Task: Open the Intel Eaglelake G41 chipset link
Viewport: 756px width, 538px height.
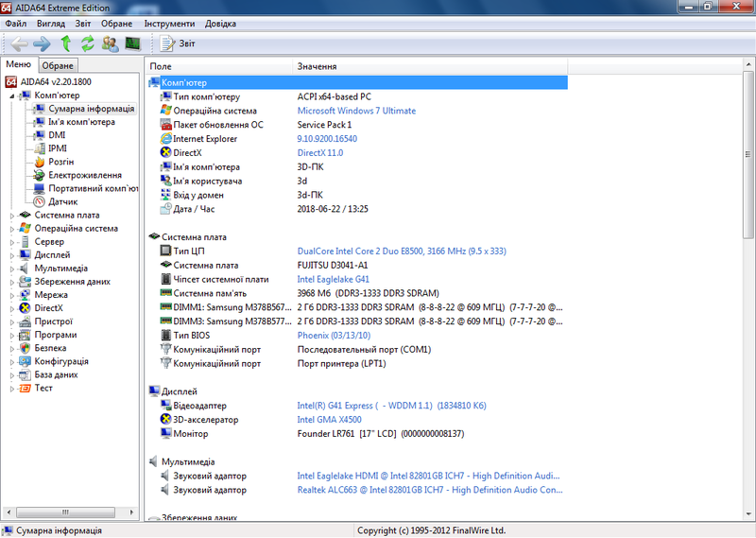Action: (x=334, y=279)
